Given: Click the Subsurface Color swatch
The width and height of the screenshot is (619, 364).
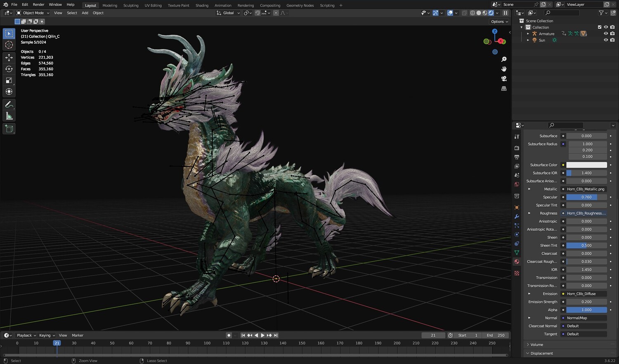Looking at the screenshot, I should 586,165.
